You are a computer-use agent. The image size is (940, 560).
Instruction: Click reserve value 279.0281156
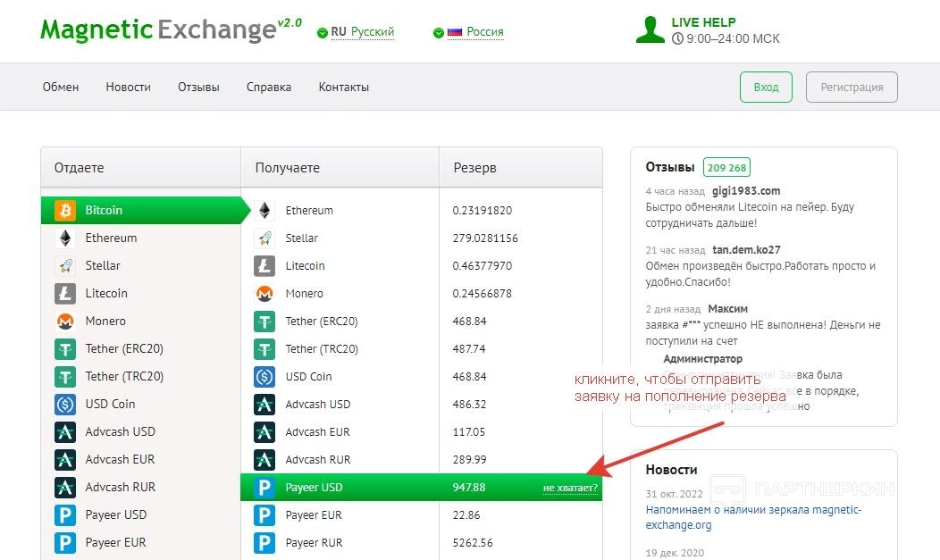click(485, 238)
